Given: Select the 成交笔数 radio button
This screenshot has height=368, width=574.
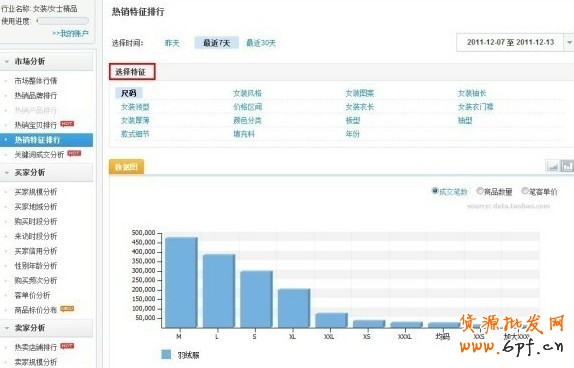Looking at the screenshot, I should click(x=435, y=191).
